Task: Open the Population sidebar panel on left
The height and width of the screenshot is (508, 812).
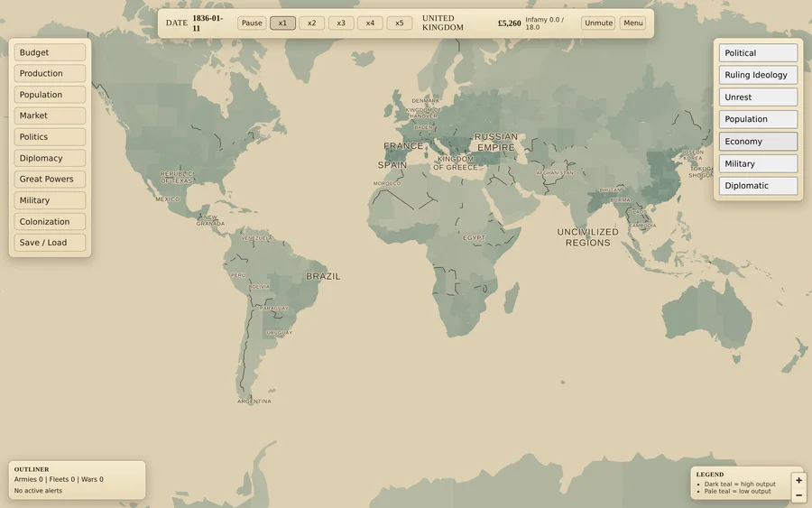Action: 50,95
